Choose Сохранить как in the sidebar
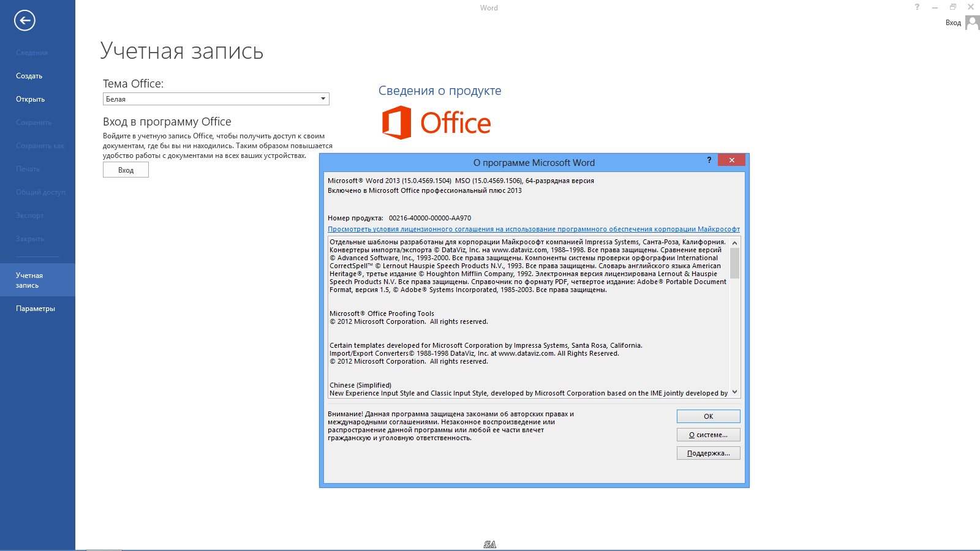980x551 pixels. pos(40,146)
